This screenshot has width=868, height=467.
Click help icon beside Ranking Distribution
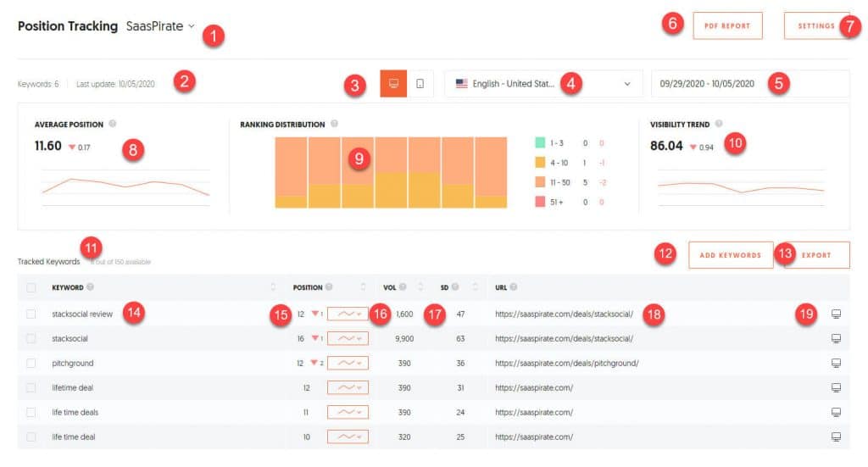[x=335, y=124]
